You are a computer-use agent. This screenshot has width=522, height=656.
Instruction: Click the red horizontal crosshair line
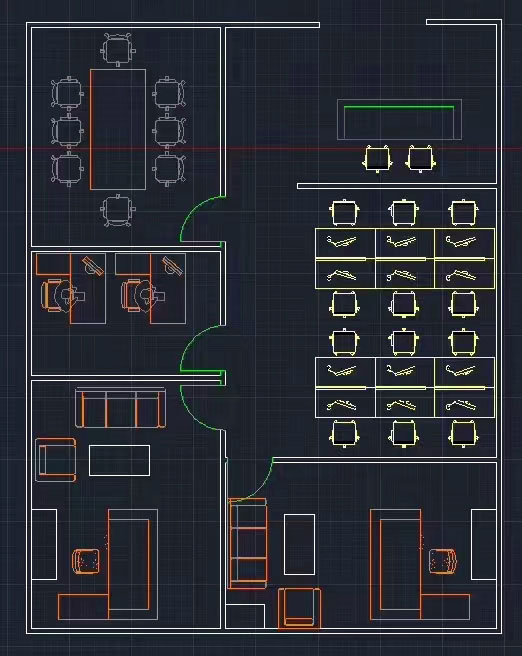[x=261, y=149]
